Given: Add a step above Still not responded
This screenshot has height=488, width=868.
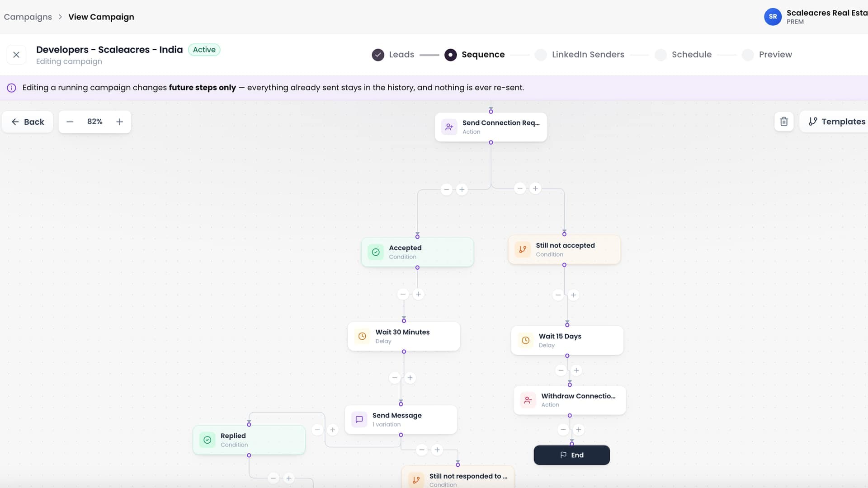Looking at the screenshot, I should 437,450.
